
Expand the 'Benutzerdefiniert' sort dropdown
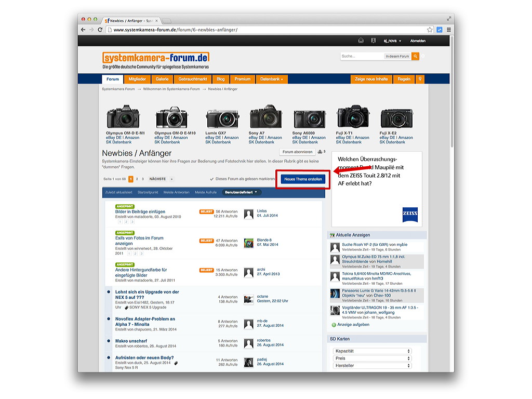point(242,192)
